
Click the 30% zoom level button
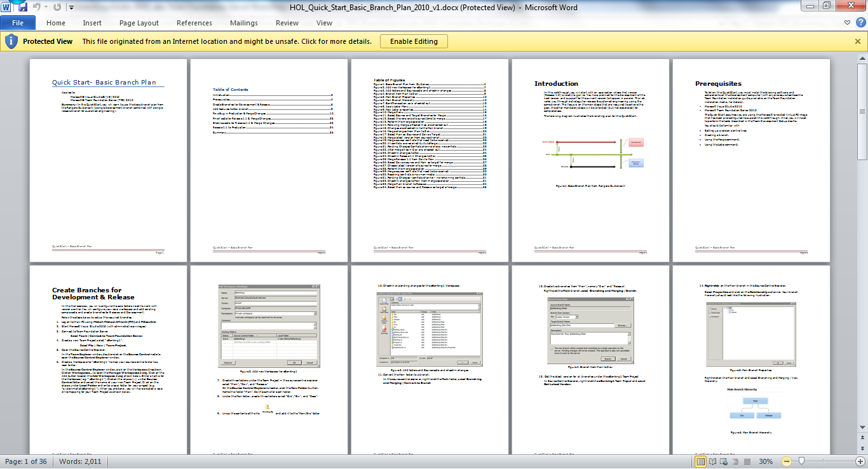coord(766,461)
